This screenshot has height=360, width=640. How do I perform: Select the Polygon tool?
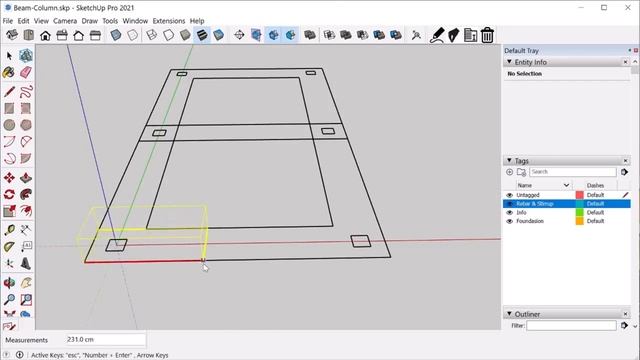tap(26, 125)
